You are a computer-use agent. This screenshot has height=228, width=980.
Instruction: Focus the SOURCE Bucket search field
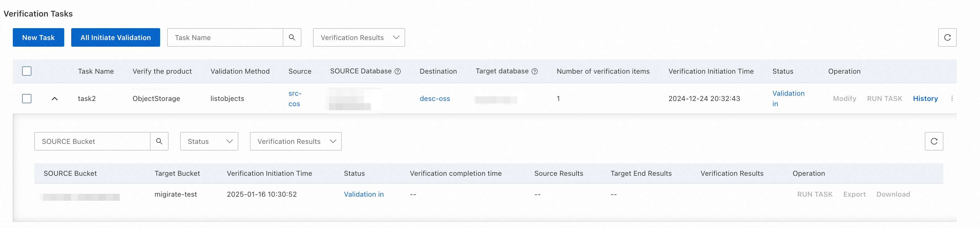coord(92,141)
